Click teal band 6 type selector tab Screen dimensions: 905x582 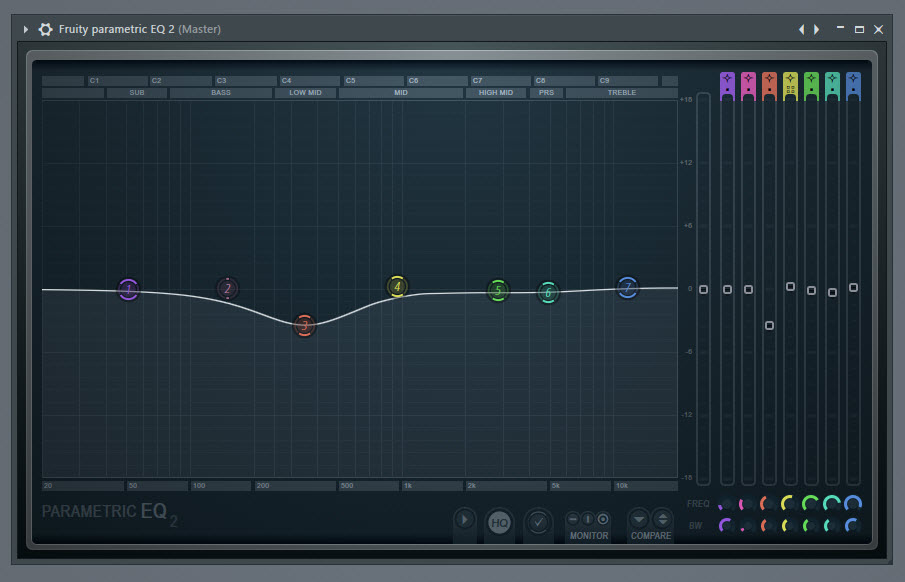(x=832, y=86)
